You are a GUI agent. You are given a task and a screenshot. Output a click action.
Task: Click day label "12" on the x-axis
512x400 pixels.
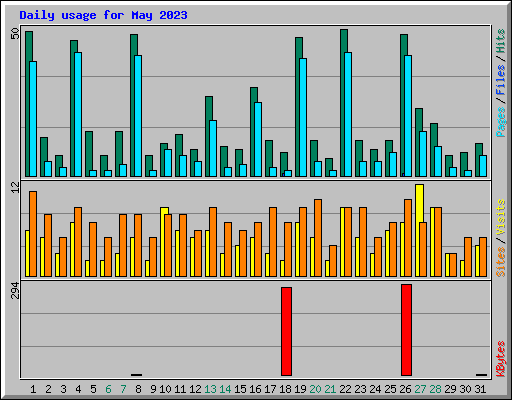[195, 389]
